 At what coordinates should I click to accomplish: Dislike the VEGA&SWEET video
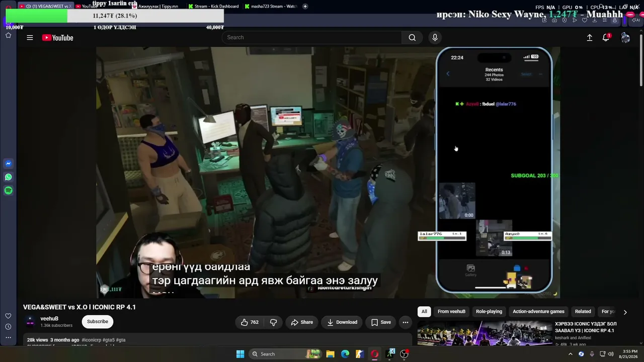point(273,322)
